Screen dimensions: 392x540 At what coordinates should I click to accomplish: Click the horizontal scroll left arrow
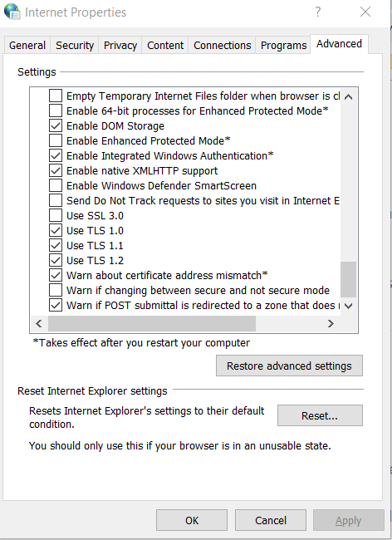click(x=39, y=323)
